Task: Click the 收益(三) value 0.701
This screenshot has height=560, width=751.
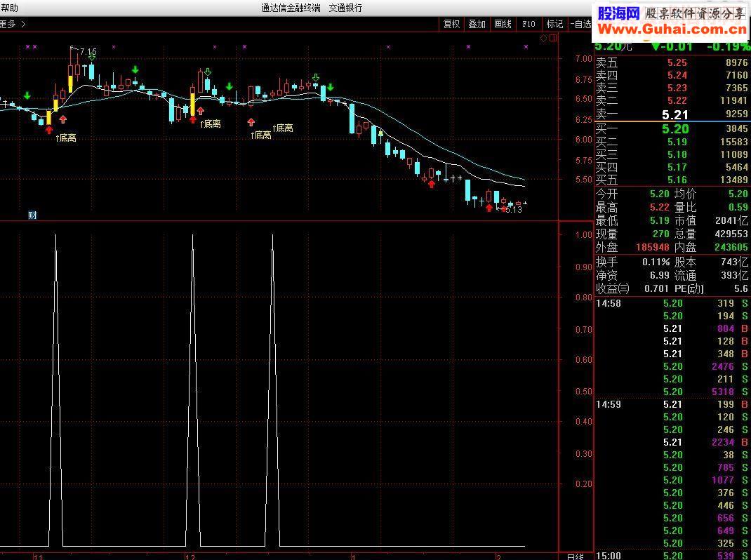Action: coord(656,289)
